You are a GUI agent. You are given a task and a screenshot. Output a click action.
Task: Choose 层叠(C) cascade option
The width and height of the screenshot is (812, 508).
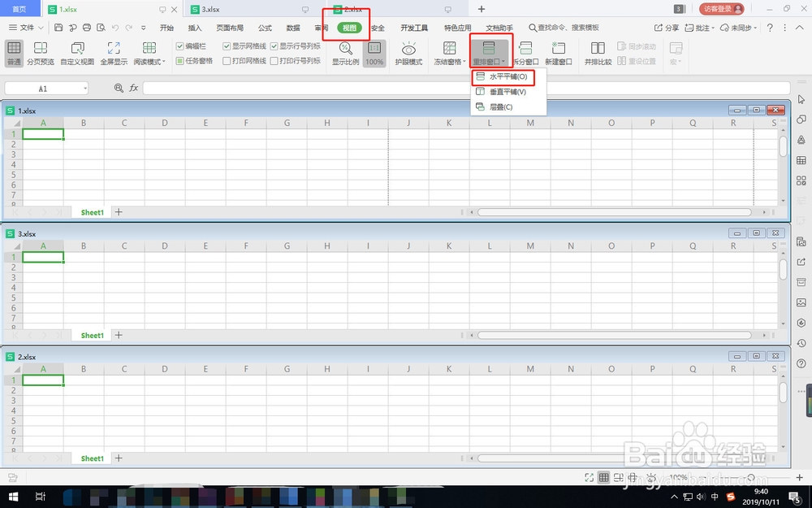click(503, 106)
